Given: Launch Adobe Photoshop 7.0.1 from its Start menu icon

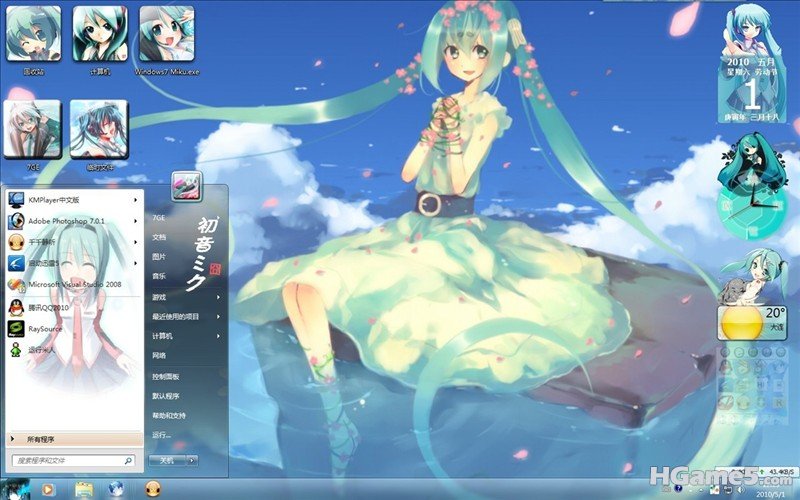Looking at the screenshot, I should (16, 221).
